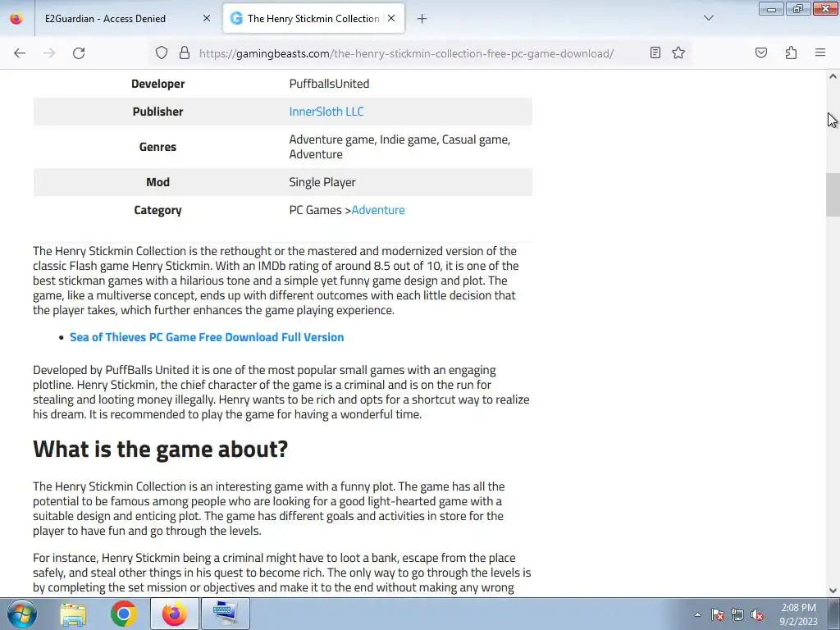The height and width of the screenshot is (630, 840).
Task: Open the Adventure category link
Action: (x=378, y=210)
